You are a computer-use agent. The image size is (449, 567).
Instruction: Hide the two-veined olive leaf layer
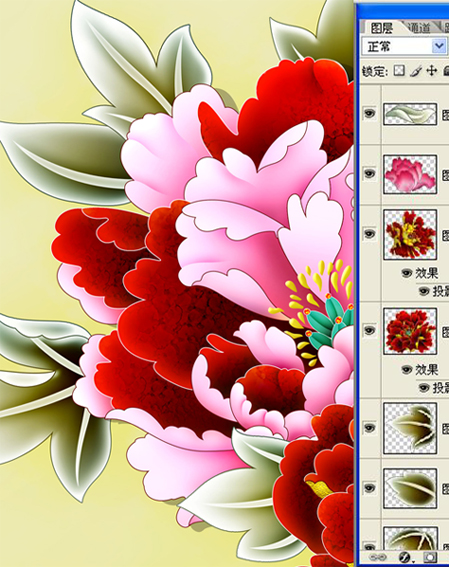[x=369, y=428]
